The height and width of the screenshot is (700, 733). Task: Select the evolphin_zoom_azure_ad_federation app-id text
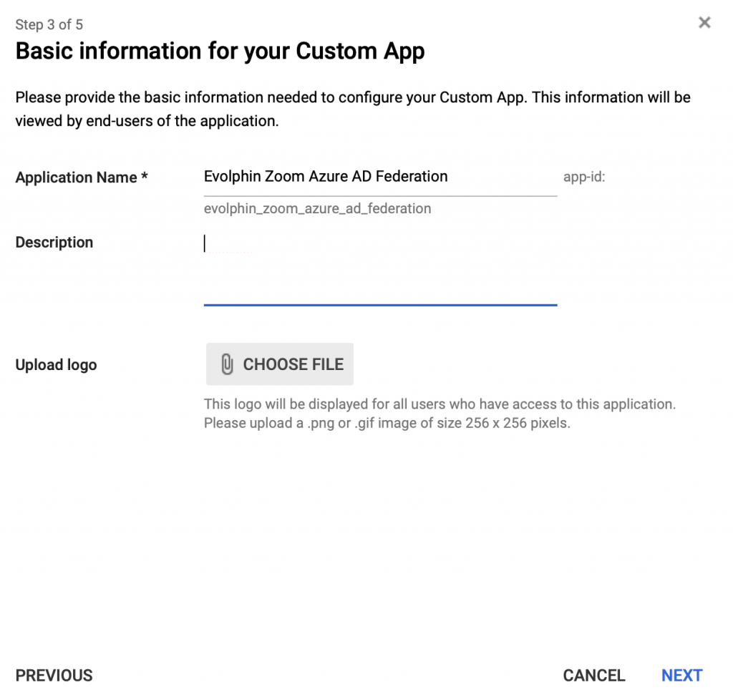(x=317, y=208)
